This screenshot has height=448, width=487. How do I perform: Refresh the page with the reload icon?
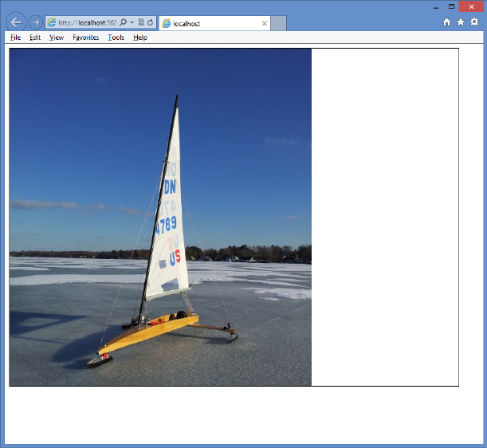tap(151, 22)
